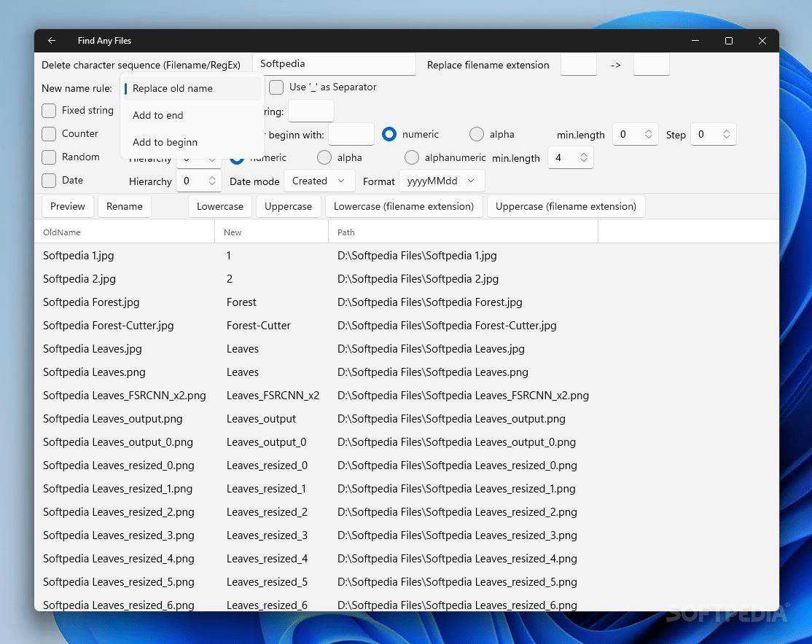Select row 'Softpedia Leaves_resized_3.png'
The height and width of the screenshot is (644, 812).
click(x=407, y=535)
